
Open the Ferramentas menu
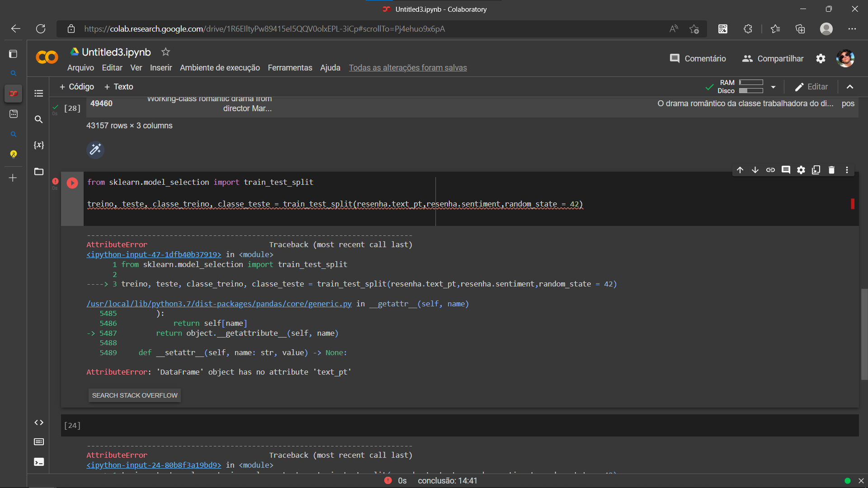click(x=290, y=68)
